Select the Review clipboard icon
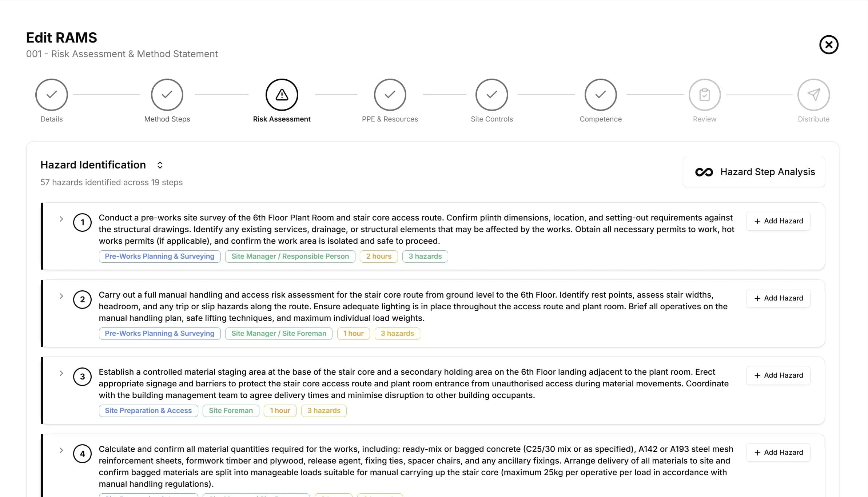The width and height of the screenshot is (868, 497). click(x=704, y=95)
